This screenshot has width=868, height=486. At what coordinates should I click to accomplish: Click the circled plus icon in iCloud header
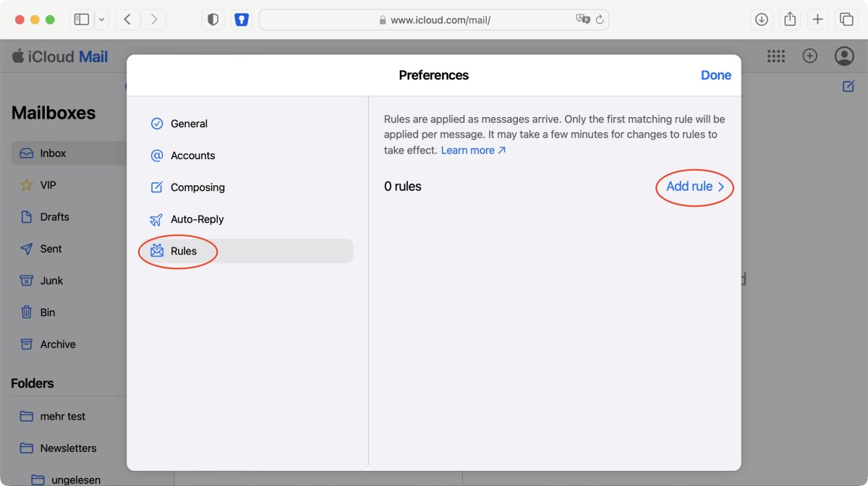(x=810, y=56)
